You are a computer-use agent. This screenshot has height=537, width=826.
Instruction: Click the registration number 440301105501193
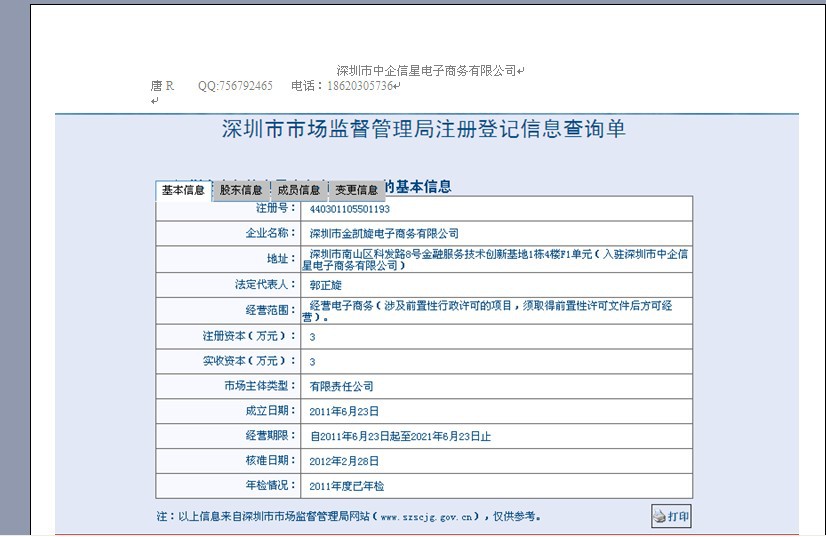coord(349,209)
